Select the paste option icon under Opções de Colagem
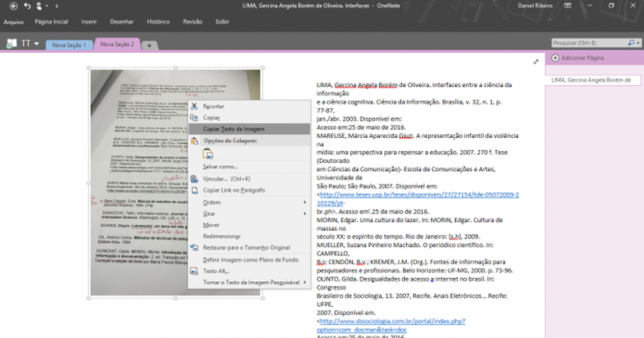The width and height of the screenshot is (644, 338). tap(208, 154)
